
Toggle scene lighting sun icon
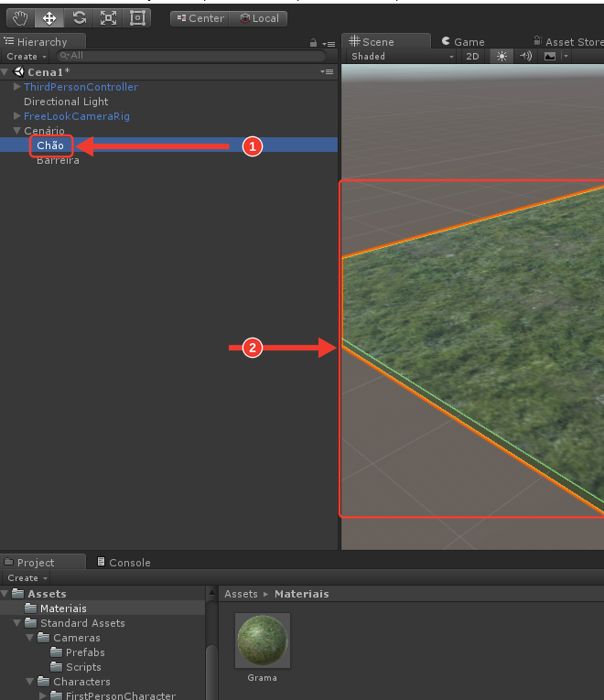(x=502, y=56)
